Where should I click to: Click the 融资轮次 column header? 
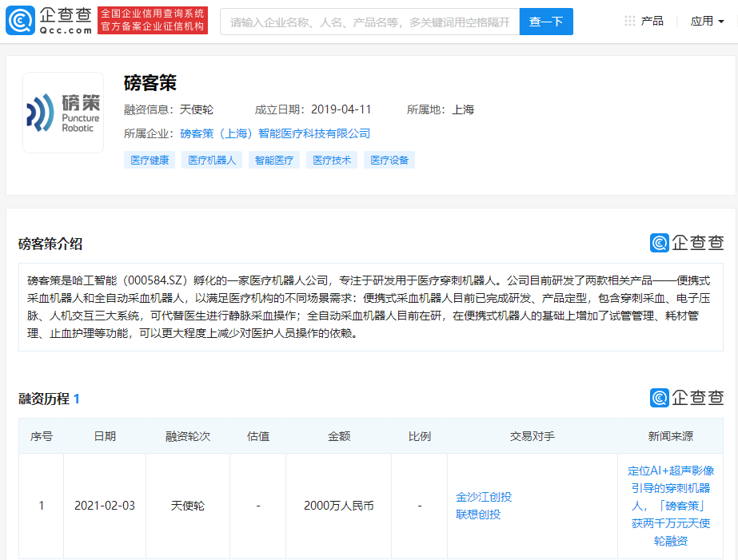pyautogui.click(x=188, y=436)
